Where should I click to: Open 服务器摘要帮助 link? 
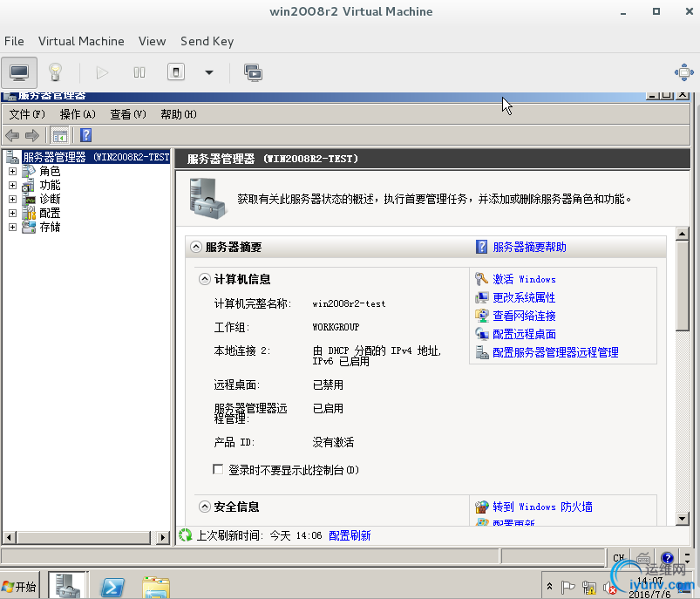pos(529,247)
